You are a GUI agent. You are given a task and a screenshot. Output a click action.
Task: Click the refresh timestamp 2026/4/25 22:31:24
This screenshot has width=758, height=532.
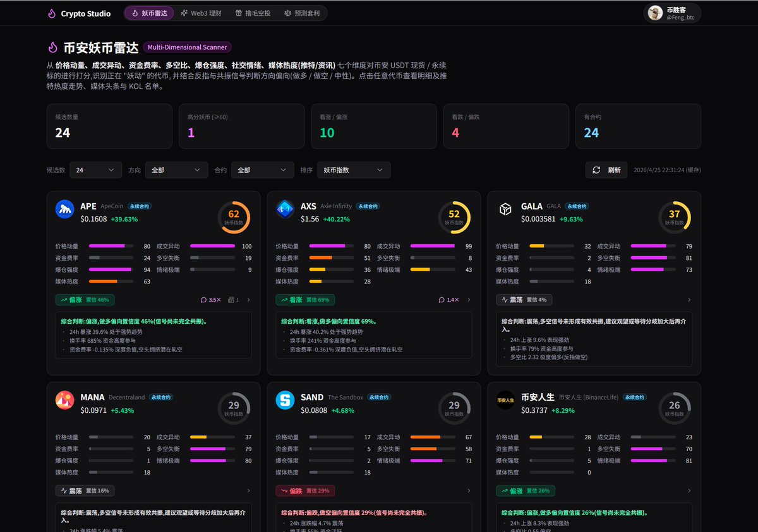click(x=667, y=170)
